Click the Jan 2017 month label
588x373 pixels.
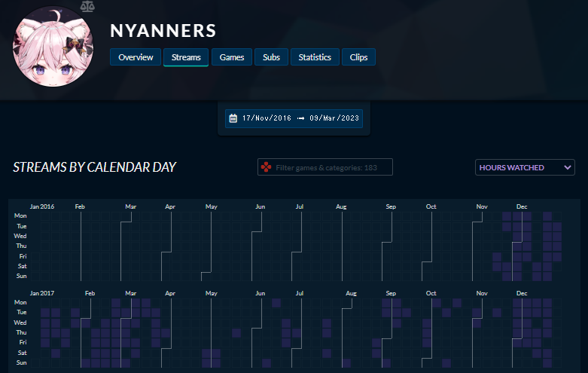point(42,293)
